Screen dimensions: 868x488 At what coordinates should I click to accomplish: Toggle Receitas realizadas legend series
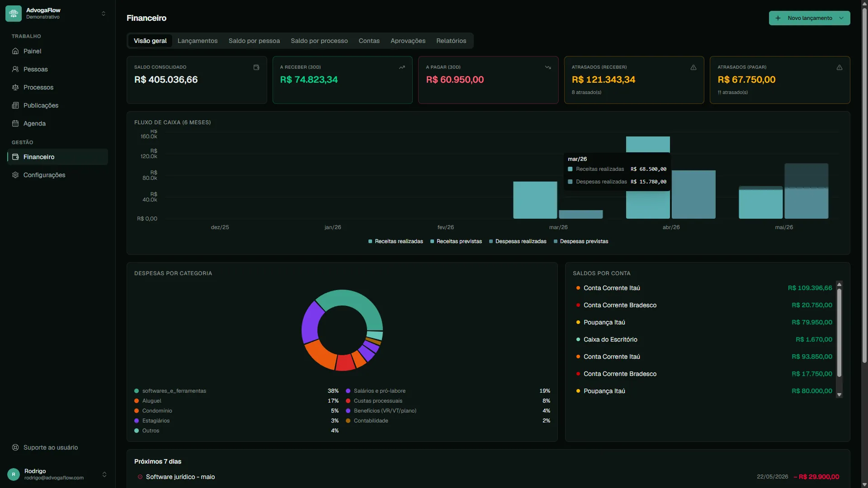point(396,241)
